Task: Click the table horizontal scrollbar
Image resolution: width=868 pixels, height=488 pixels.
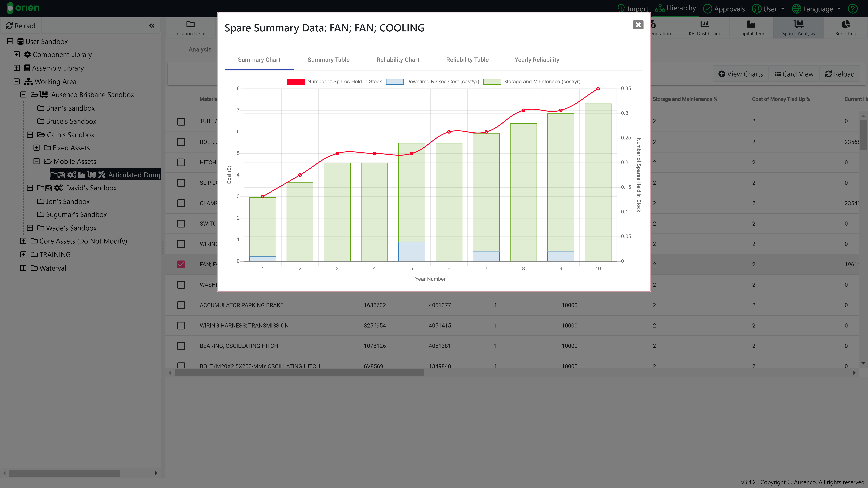Action: tap(299, 373)
